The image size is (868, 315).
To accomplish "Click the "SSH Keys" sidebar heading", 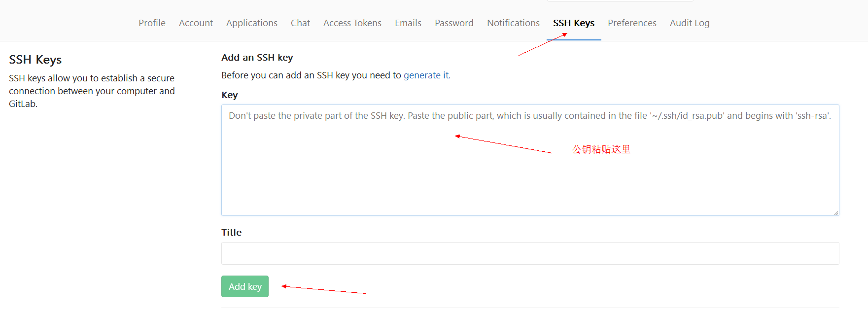I will point(35,60).
